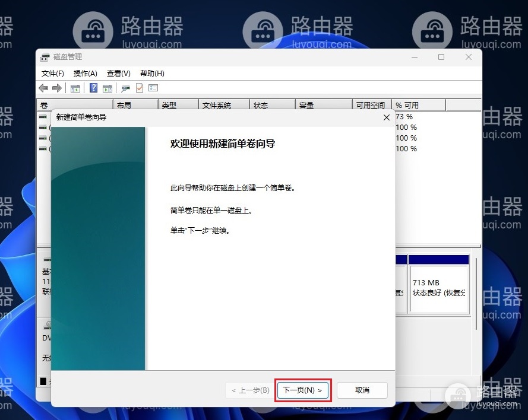Select the 713 MB recovery partition block
Viewport: 528px width, 420px height.
pyautogui.click(x=438, y=285)
